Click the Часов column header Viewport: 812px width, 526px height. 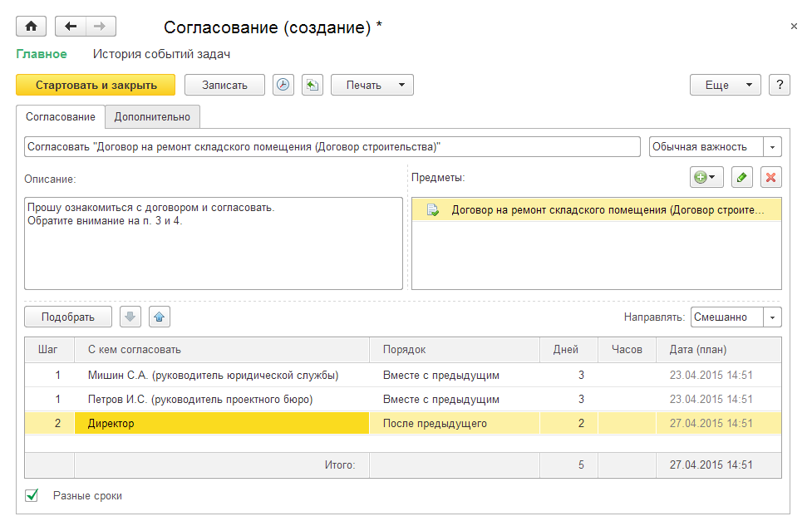627,350
